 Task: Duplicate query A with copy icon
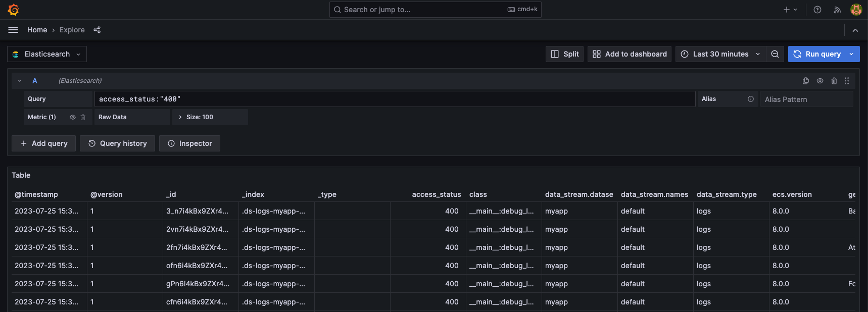806,81
